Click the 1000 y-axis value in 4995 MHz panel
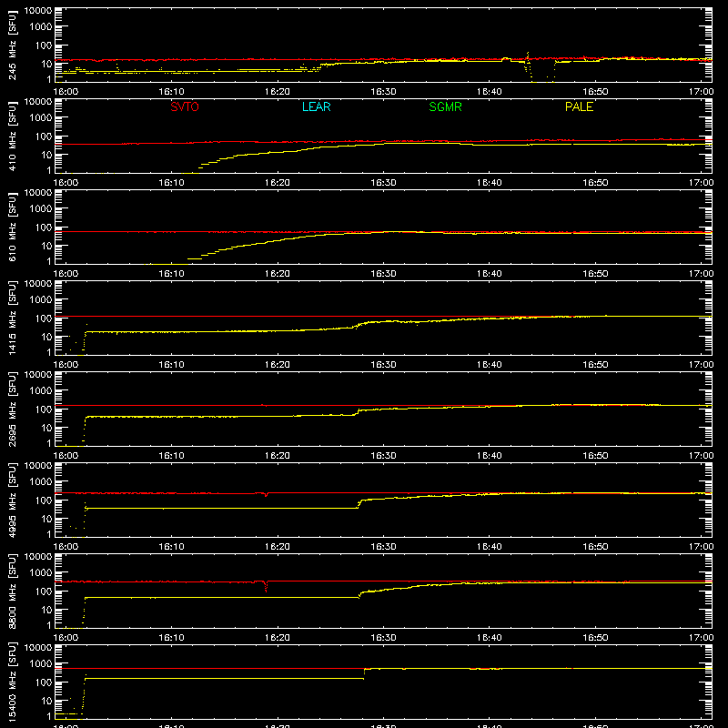Screen dimensions: 728x728 [x=41, y=481]
